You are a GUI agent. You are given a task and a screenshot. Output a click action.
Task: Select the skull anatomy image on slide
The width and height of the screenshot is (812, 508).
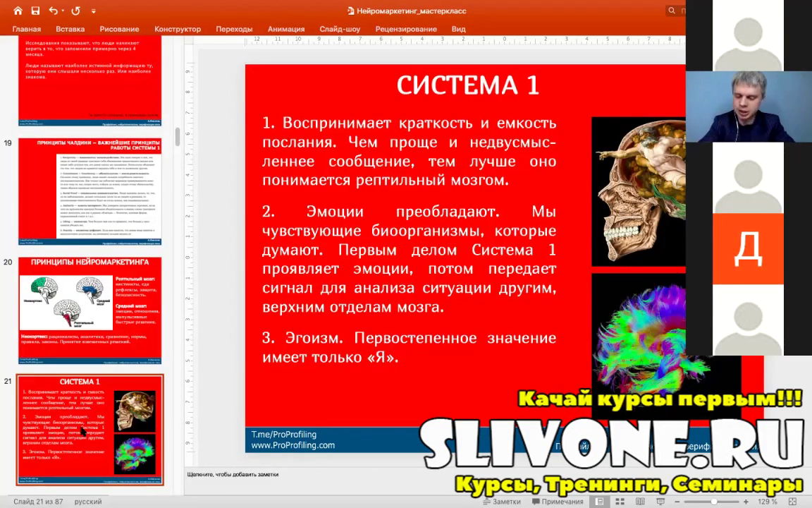point(639,191)
